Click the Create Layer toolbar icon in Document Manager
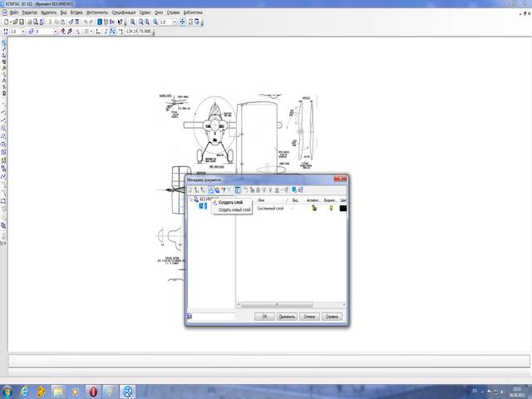 click(x=209, y=190)
